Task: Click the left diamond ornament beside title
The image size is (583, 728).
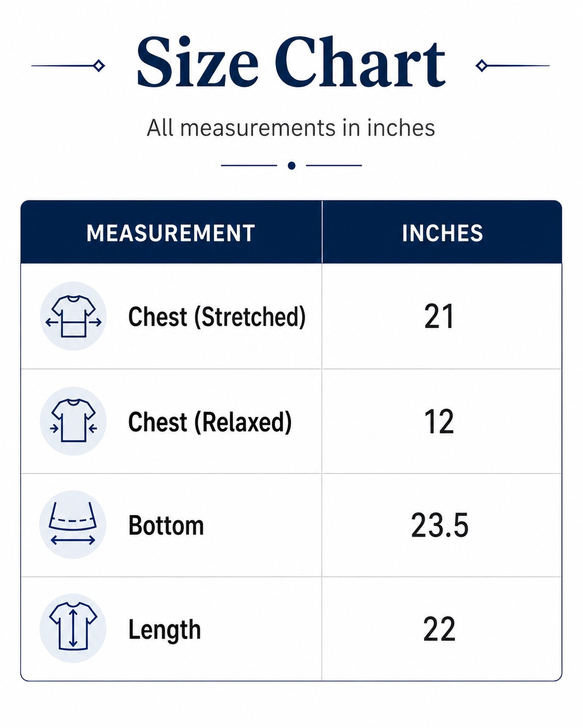Action: point(99,65)
